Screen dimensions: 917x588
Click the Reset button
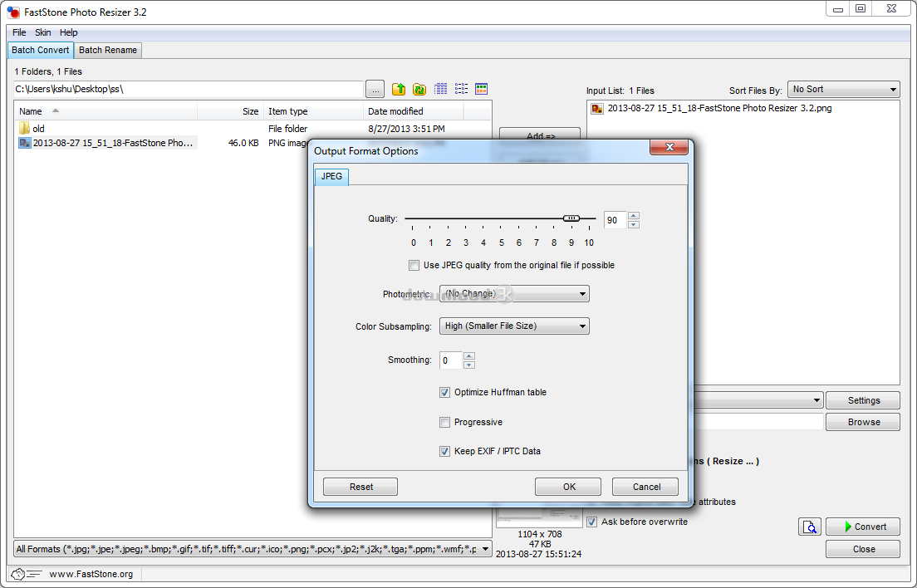click(x=360, y=487)
